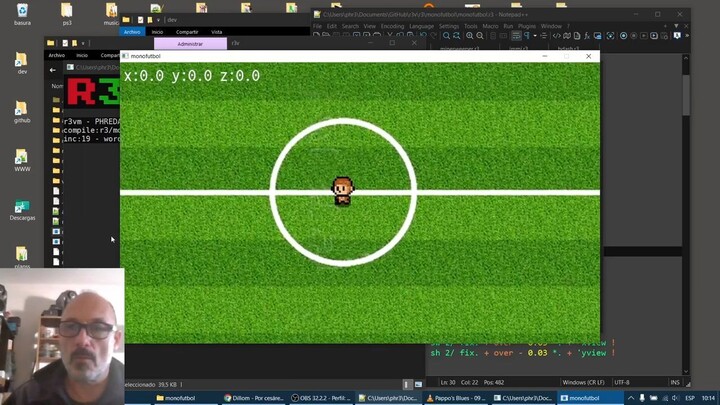
Task: Play back recorded macro in Notepad++
Action: (643, 36)
